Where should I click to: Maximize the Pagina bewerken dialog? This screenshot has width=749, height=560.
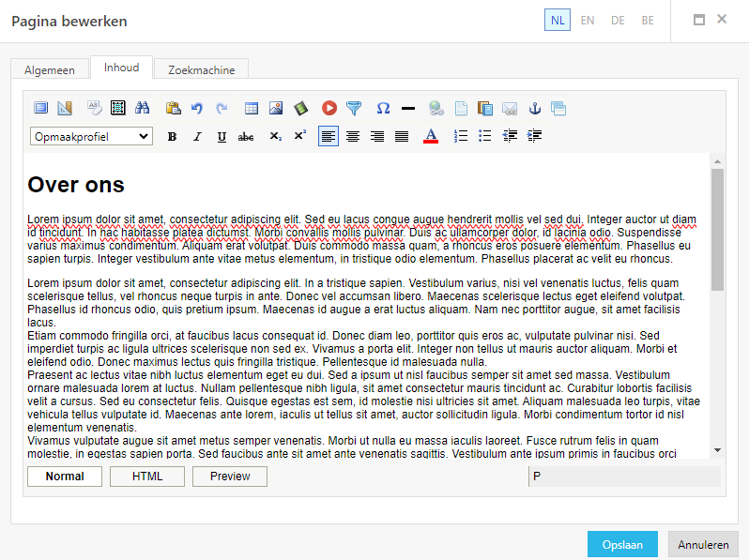click(x=699, y=20)
